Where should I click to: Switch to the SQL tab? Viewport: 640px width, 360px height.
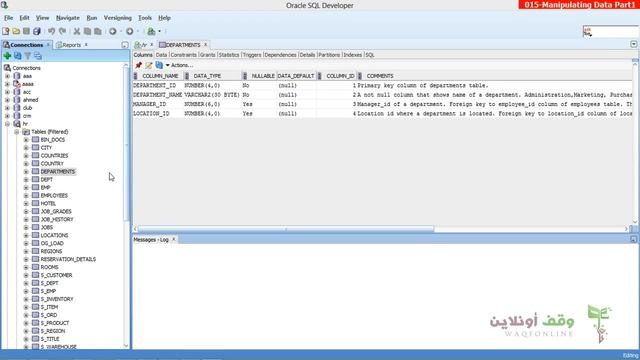pyautogui.click(x=370, y=55)
